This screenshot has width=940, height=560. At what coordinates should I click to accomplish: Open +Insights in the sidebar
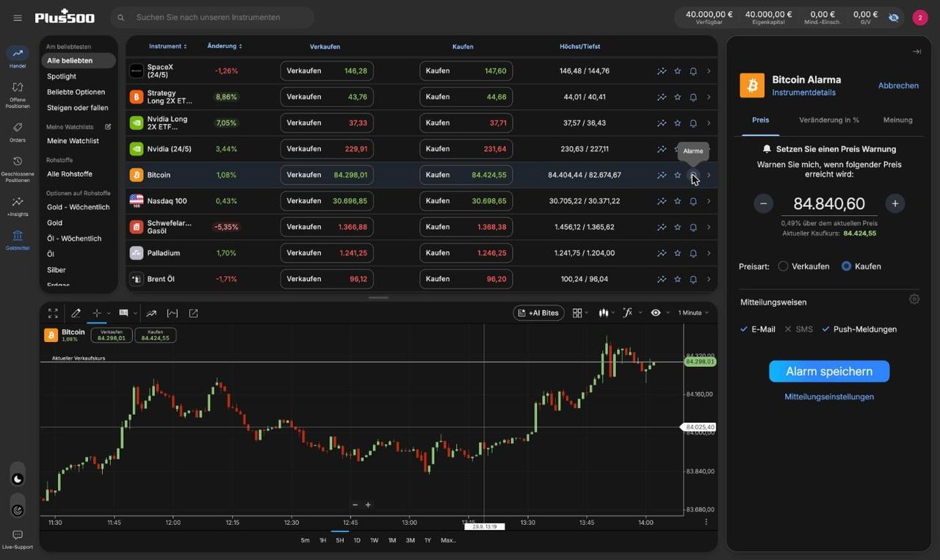pos(18,206)
